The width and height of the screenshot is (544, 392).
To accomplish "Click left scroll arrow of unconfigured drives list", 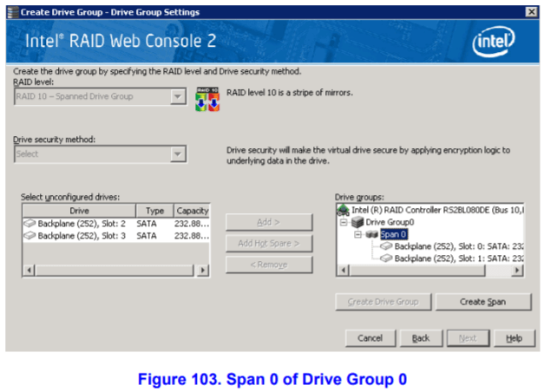I will click(x=29, y=271).
